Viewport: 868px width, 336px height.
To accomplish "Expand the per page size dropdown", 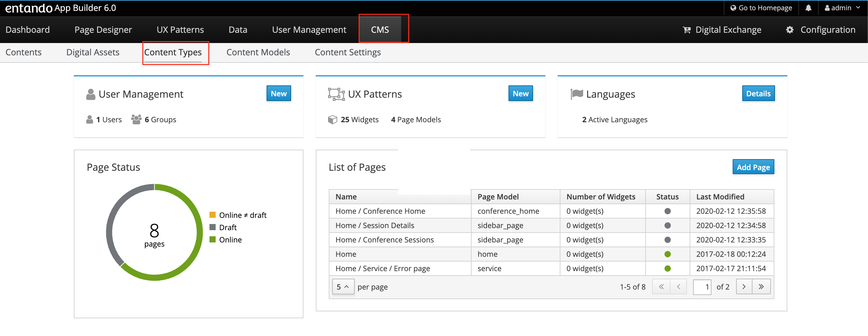I will point(343,287).
